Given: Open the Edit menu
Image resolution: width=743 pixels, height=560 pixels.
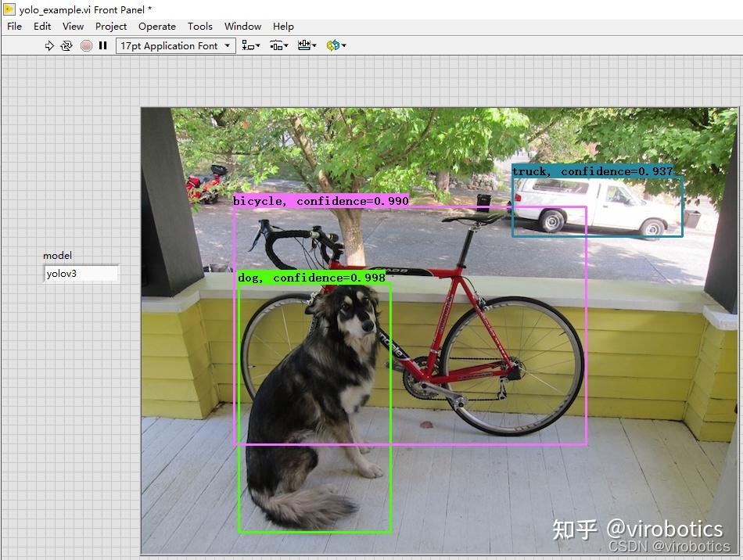Looking at the screenshot, I should pyautogui.click(x=41, y=26).
